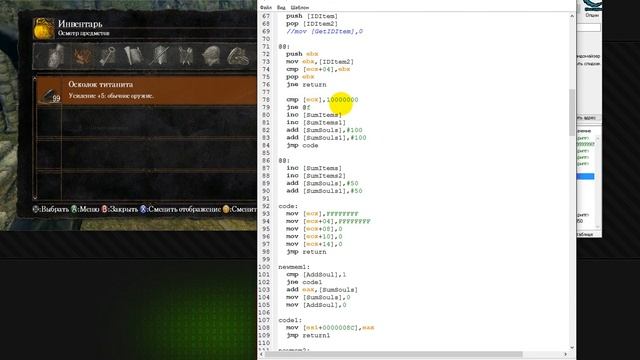Click the 'add eax,[SumSouls]' line
This screenshot has height=360, width=640.
point(322,290)
